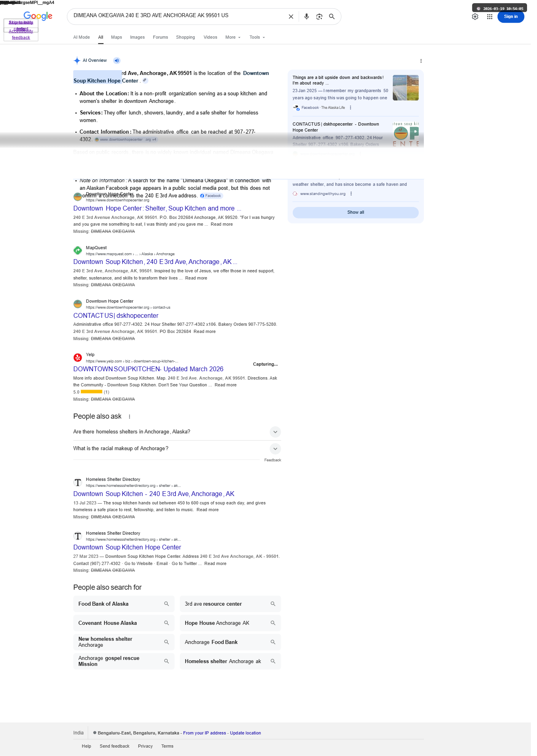
Task: Expand 'Are there homeless shelters in Anchorage, Alaska?'
Action: click(x=177, y=432)
